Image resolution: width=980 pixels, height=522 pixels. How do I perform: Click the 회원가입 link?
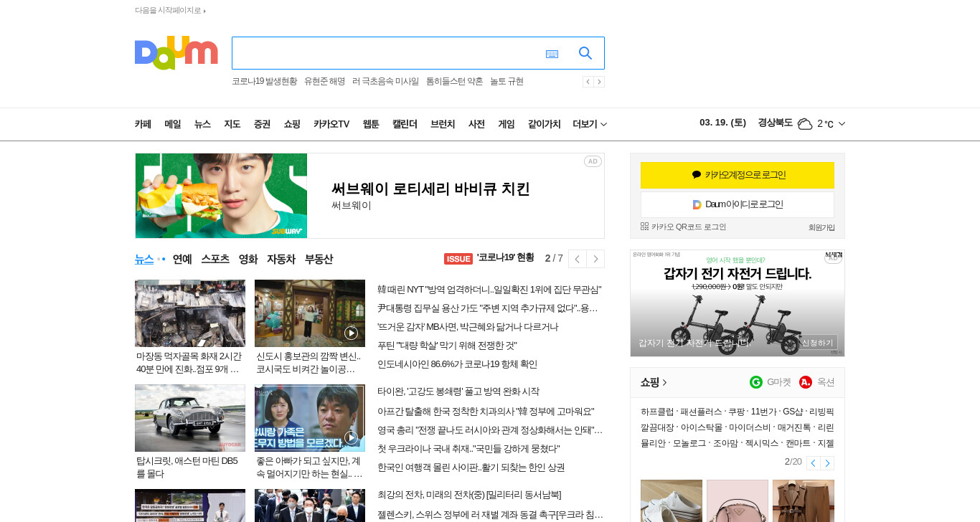point(821,227)
